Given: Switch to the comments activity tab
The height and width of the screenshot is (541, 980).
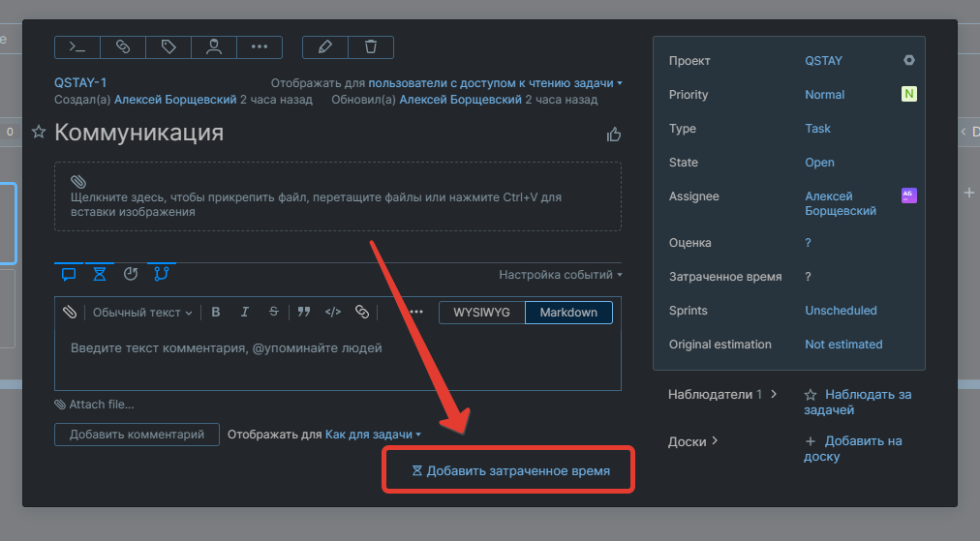Looking at the screenshot, I should [x=69, y=274].
